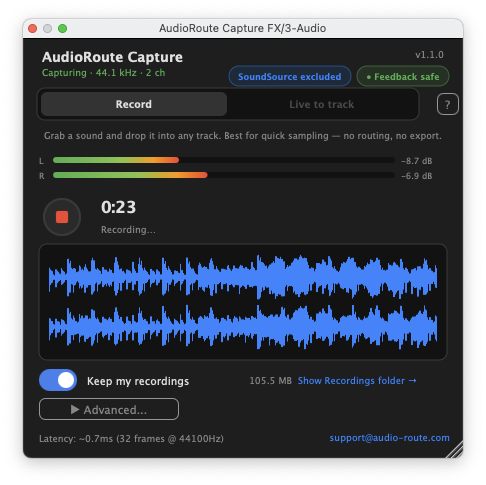This screenshot has height=485, width=486.
Task: Stop the recording with the red square button
Action: [62, 217]
